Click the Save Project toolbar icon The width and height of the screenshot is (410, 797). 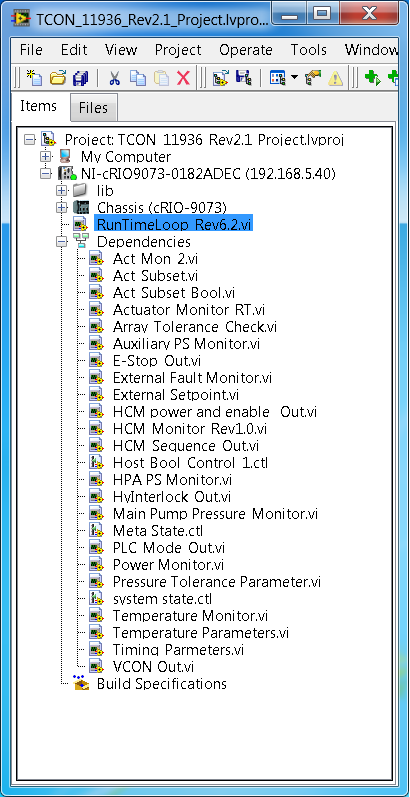click(x=244, y=78)
